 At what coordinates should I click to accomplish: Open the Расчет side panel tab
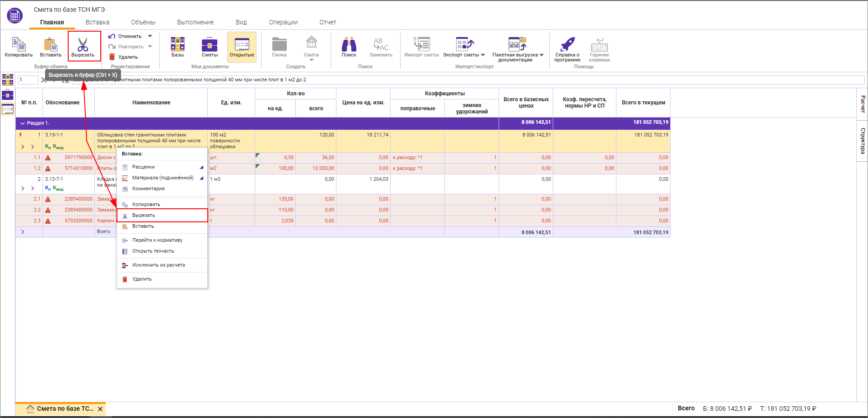pos(862,104)
